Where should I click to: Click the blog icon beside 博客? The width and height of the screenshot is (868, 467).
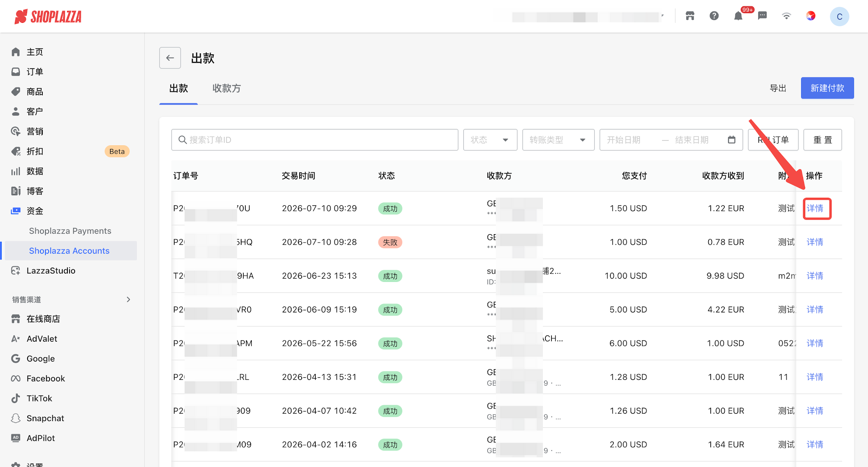tap(16, 191)
